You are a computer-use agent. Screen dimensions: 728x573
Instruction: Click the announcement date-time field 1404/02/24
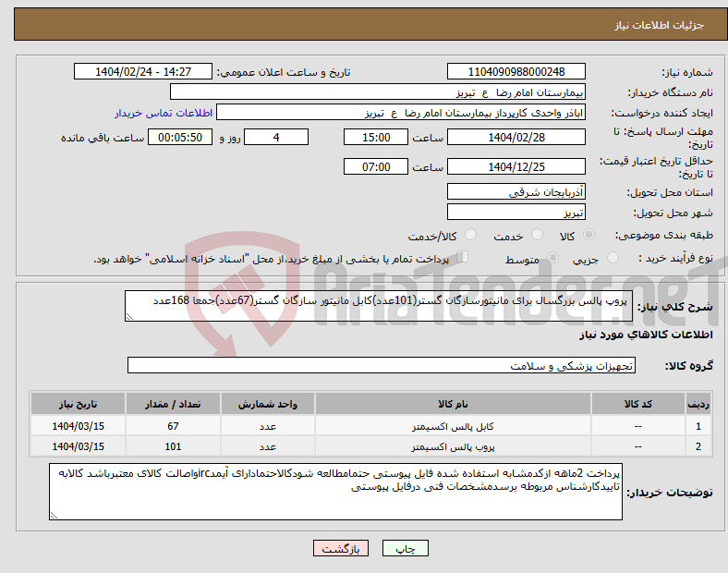point(143,71)
